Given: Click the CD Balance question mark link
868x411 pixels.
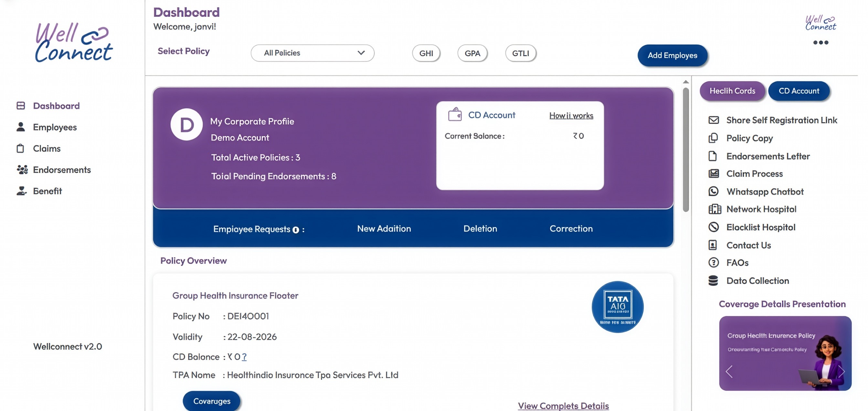Looking at the screenshot, I should [x=244, y=357].
